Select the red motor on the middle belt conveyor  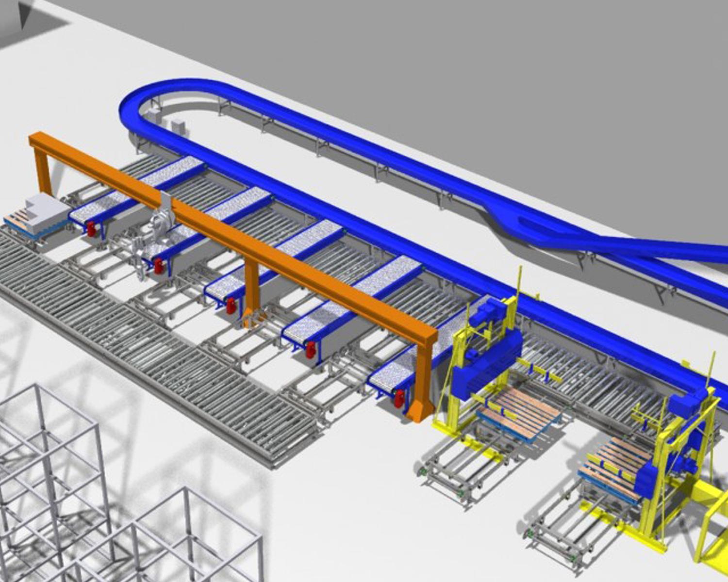pos(231,306)
